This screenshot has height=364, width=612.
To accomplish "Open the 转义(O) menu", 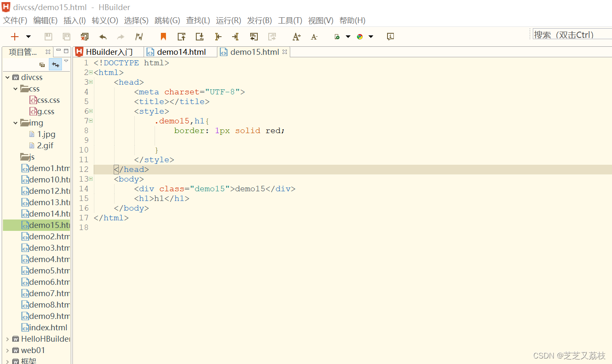I will 105,20.
